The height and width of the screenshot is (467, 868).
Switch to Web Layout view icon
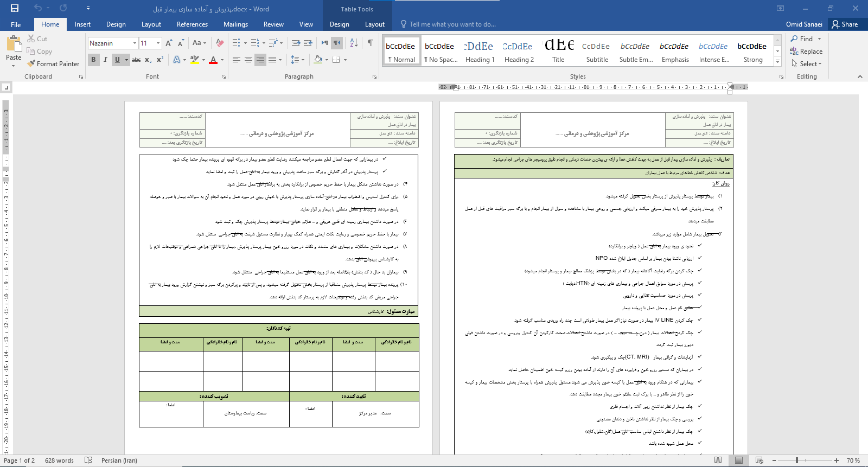pyautogui.click(x=759, y=460)
